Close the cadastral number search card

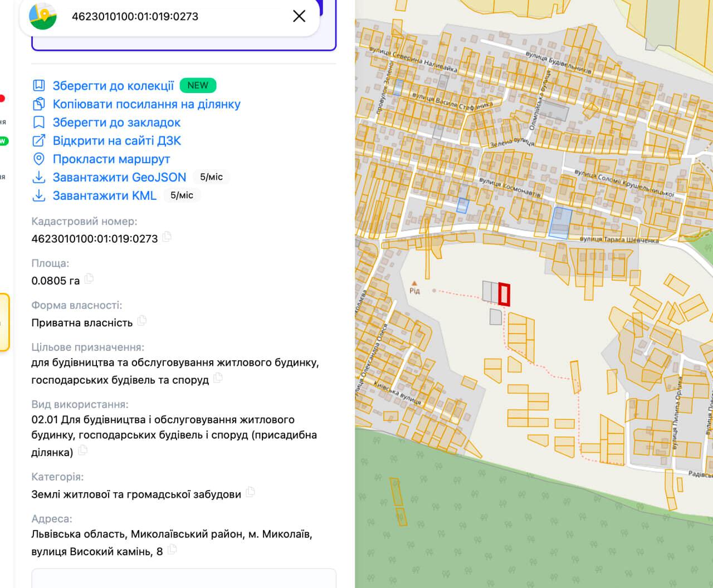click(299, 16)
